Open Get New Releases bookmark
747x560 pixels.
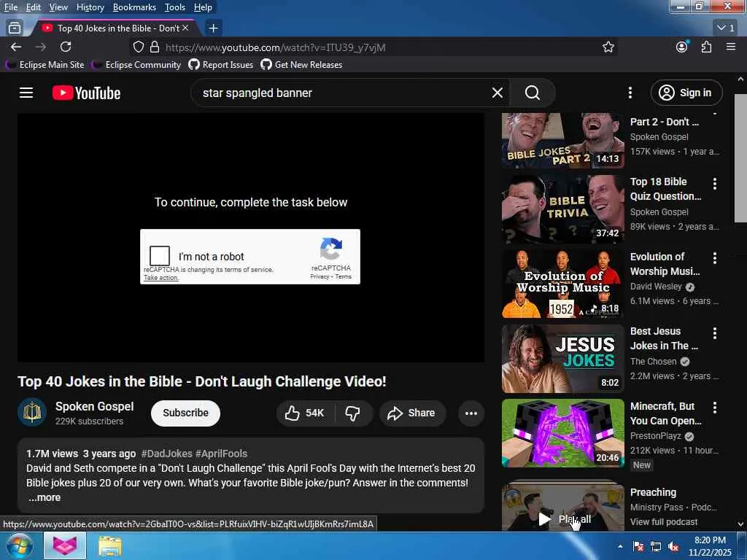301,65
